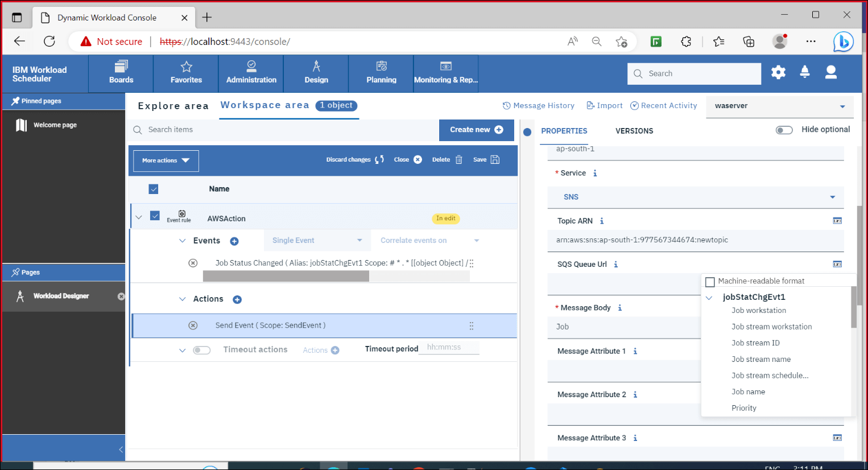The height and width of the screenshot is (470, 868).
Task: Open the waserver engine dropdown
Action: [x=780, y=106]
